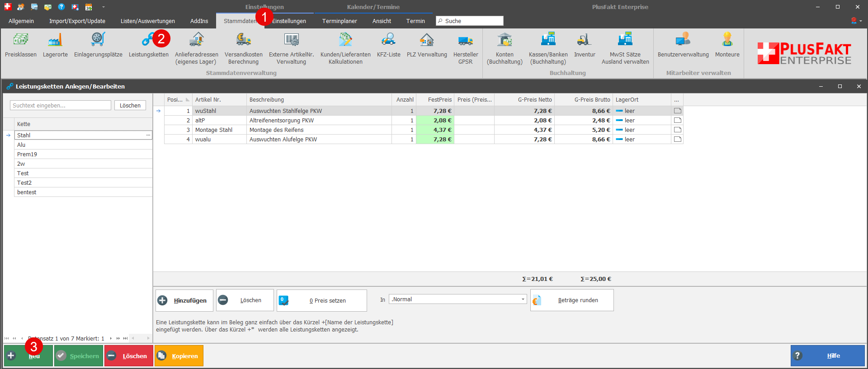Screen dimensions: 868x369
Task: Click the 0 Preis setzen button
Action: click(322, 300)
